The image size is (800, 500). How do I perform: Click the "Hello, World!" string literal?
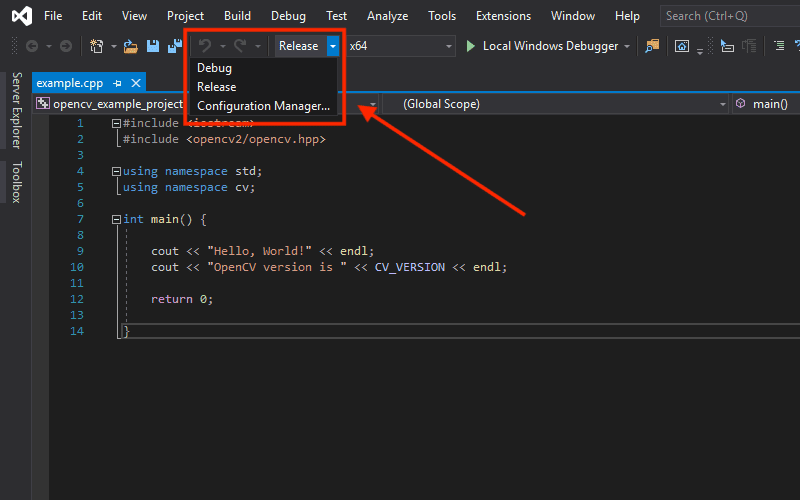click(x=259, y=251)
